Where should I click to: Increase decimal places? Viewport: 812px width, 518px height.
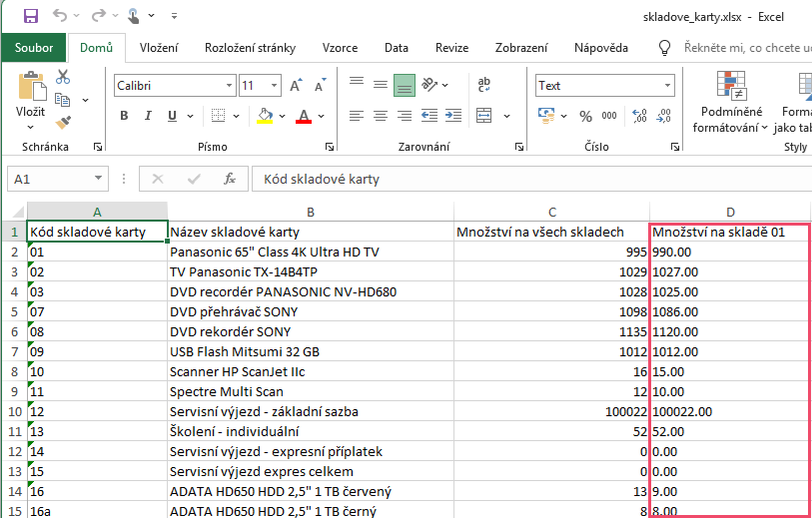639,116
